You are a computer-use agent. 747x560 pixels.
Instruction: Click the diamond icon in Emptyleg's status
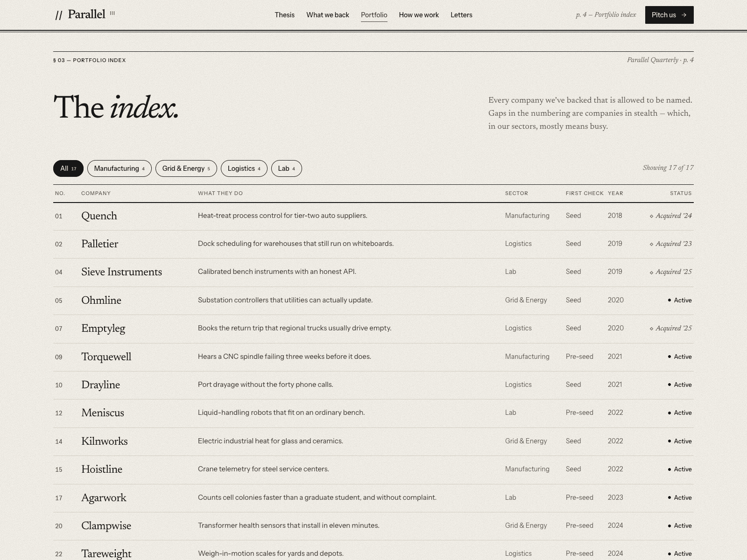tap(652, 329)
